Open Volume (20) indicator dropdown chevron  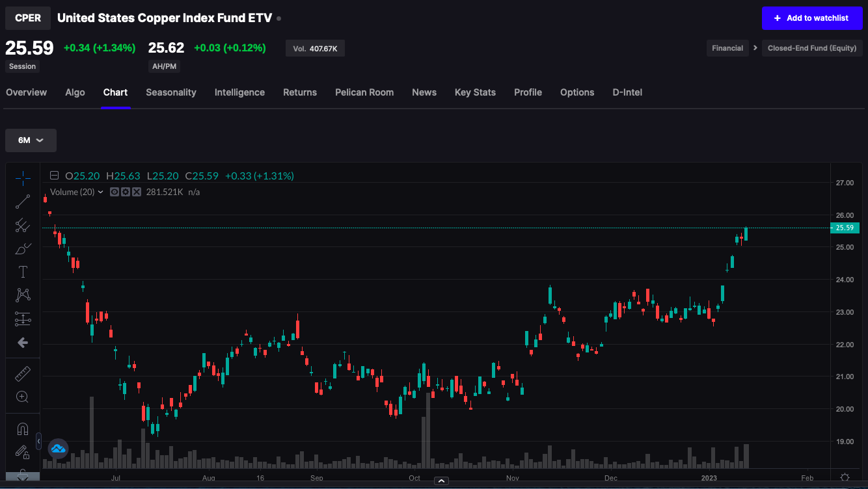click(100, 192)
